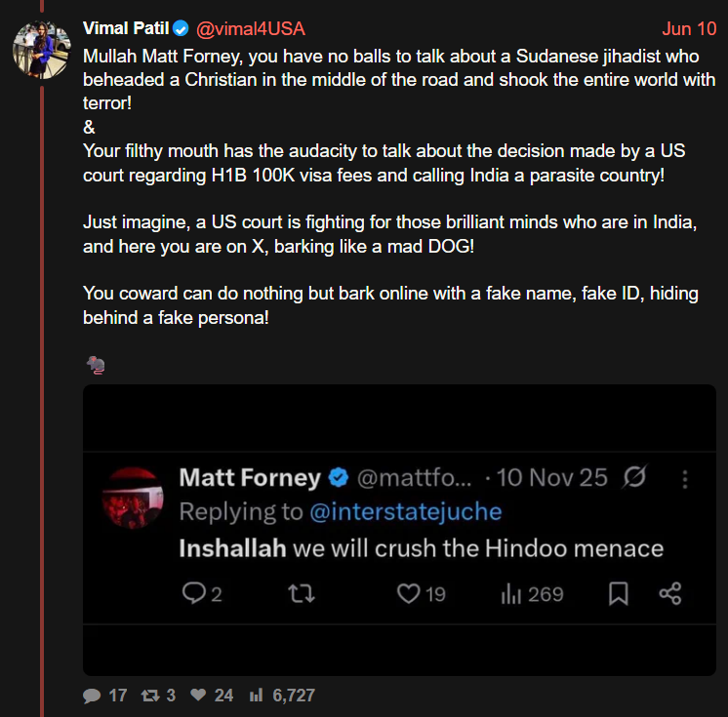Click Matt Forney's red avatar in the embedded tweet
The width and height of the screenshot is (728, 717).
[133, 498]
